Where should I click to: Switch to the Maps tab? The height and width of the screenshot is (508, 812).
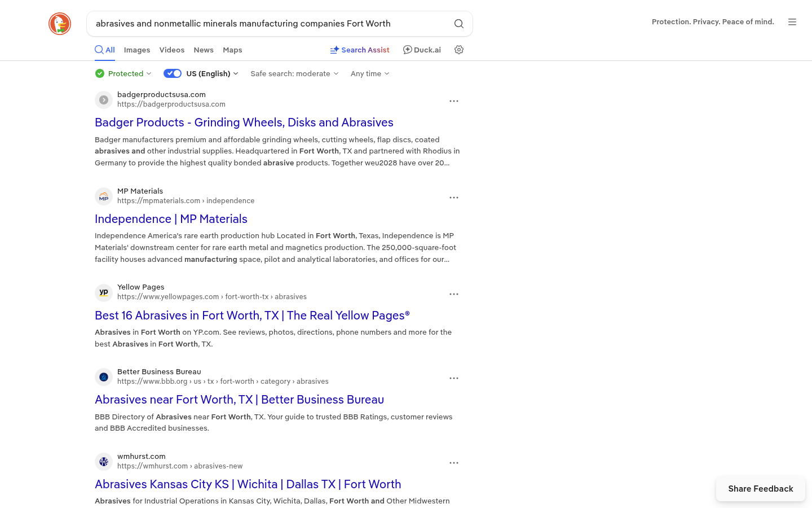[x=232, y=50]
